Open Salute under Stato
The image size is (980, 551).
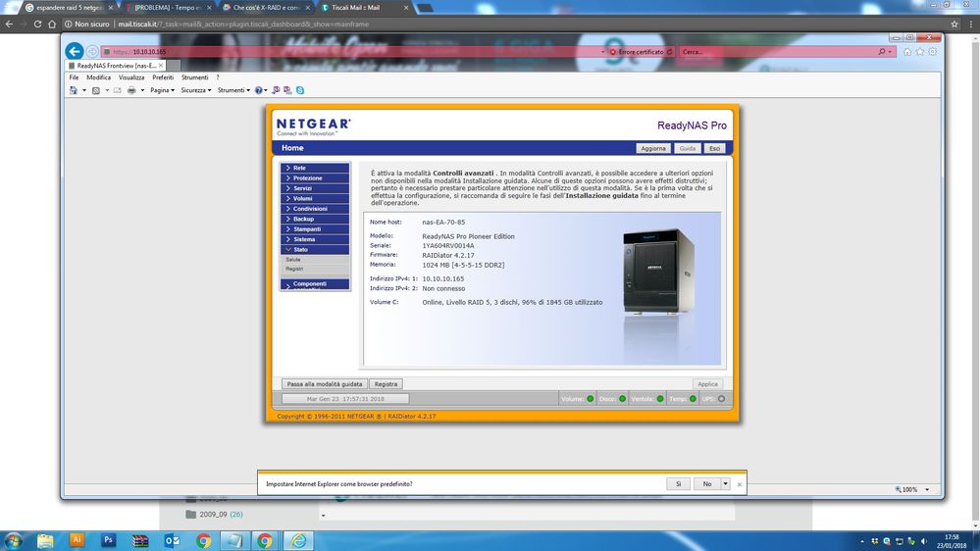[x=293, y=259]
